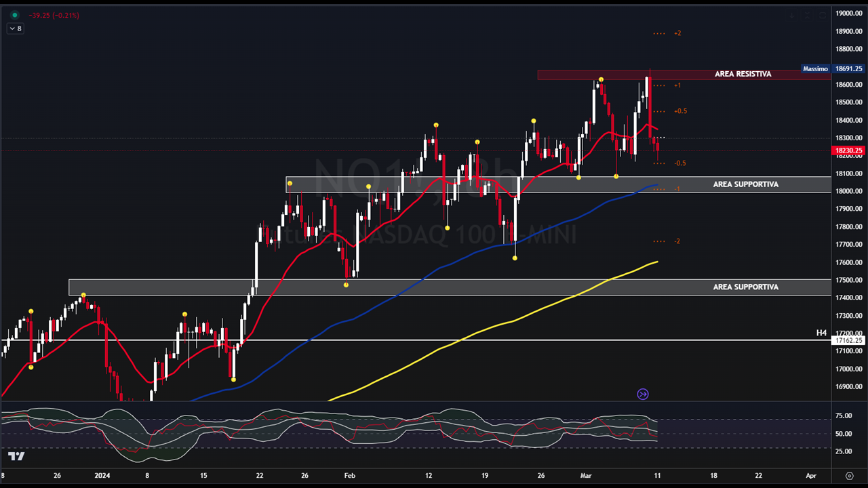Click the 75.00 oscillator scale value
This screenshot has height=488, width=868.
tap(844, 416)
